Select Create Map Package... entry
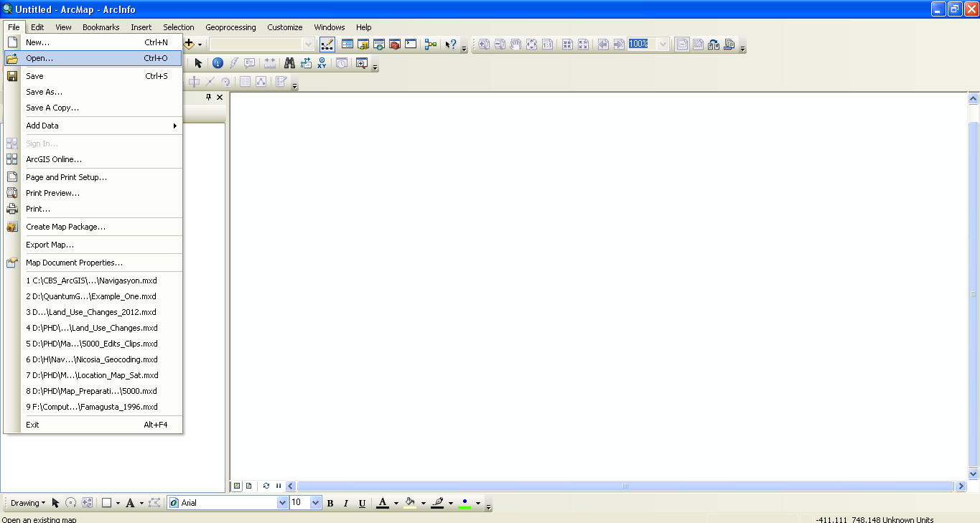The width and height of the screenshot is (980, 523). coord(66,227)
